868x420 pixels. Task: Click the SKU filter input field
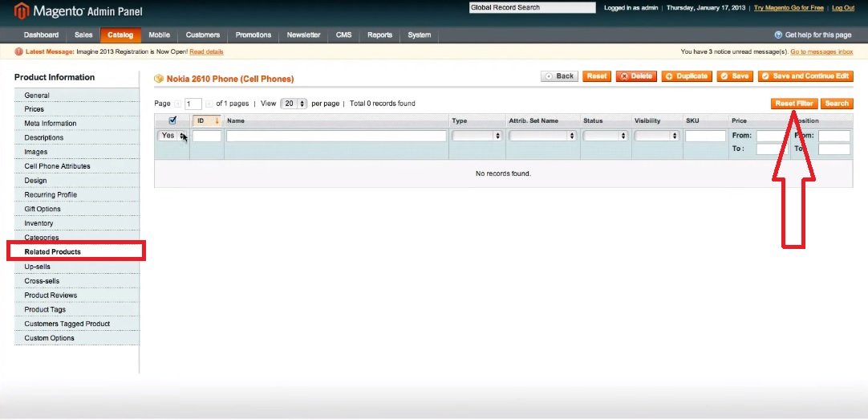tap(705, 137)
